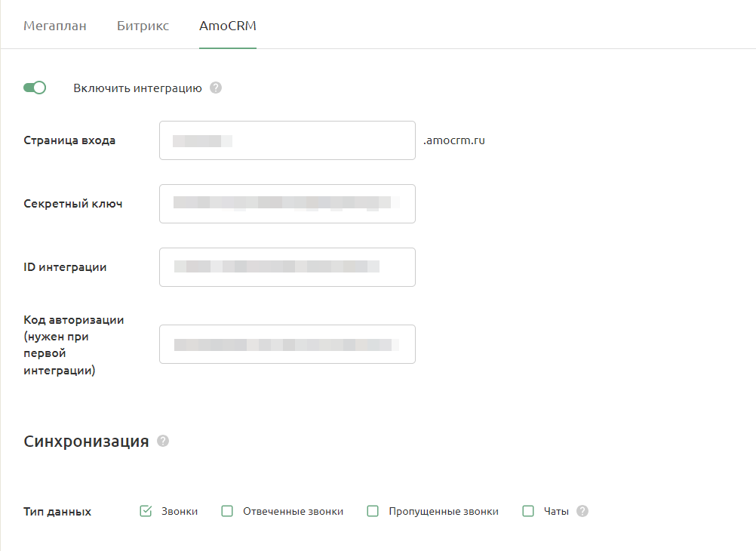This screenshot has height=551, width=756.
Task: Tick the Чаты checkbox
Action: [528, 511]
